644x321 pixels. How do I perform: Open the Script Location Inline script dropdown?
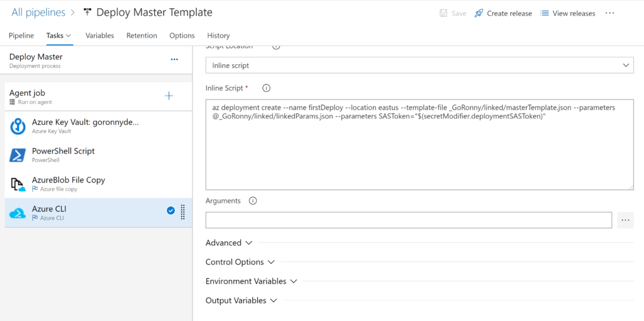click(419, 65)
